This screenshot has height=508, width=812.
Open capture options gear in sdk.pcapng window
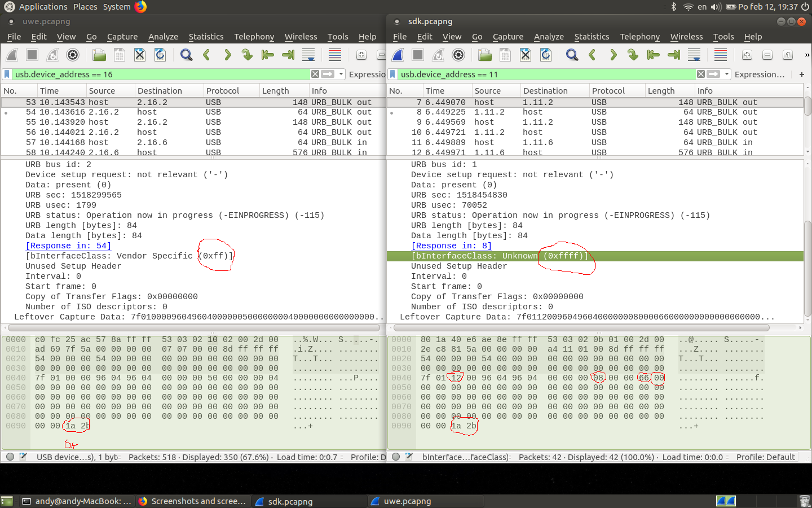(x=458, y=55)
